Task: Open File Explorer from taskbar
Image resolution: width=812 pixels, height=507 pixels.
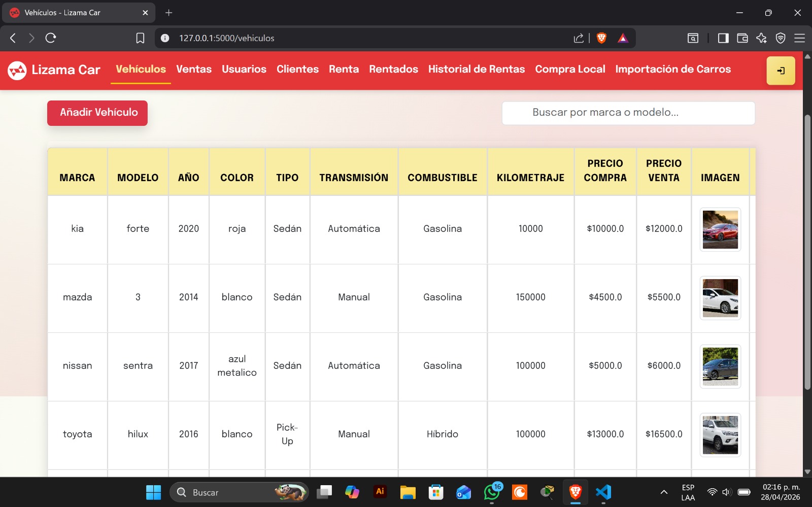Action: pos(408,492)
